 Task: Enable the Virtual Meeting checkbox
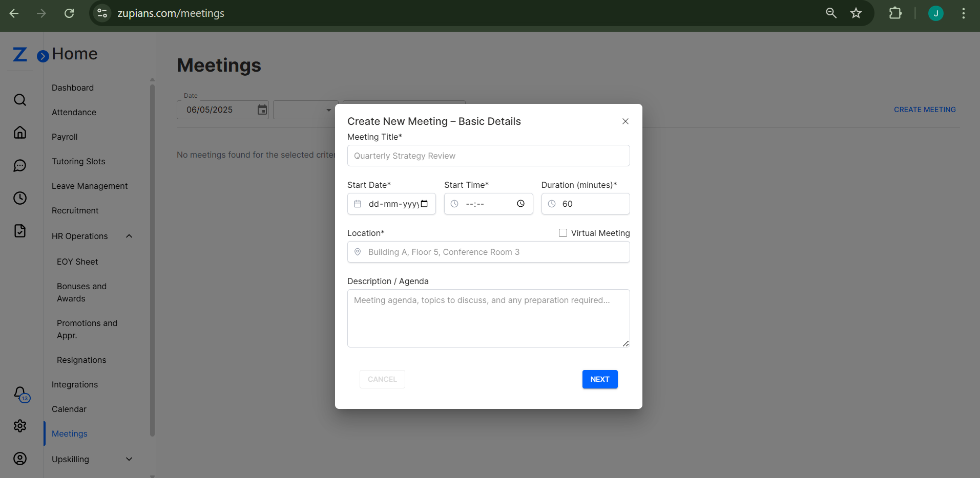(x=562, y=232)
